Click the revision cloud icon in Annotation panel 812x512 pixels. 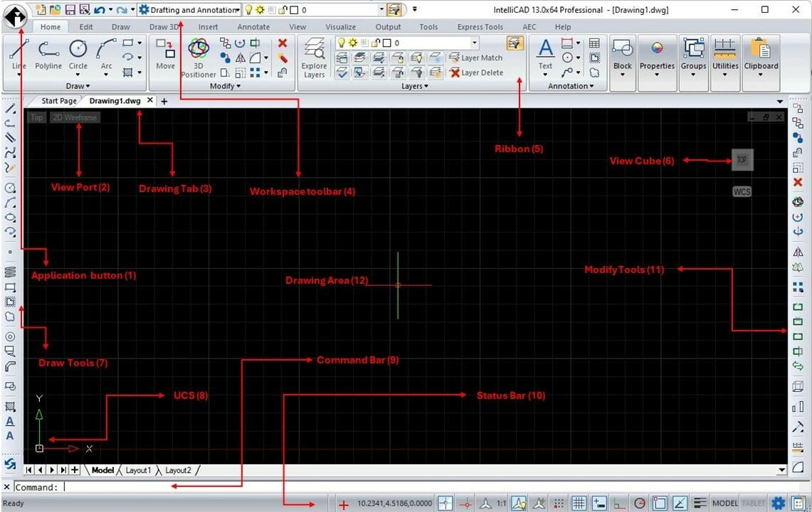click(594, 73)
